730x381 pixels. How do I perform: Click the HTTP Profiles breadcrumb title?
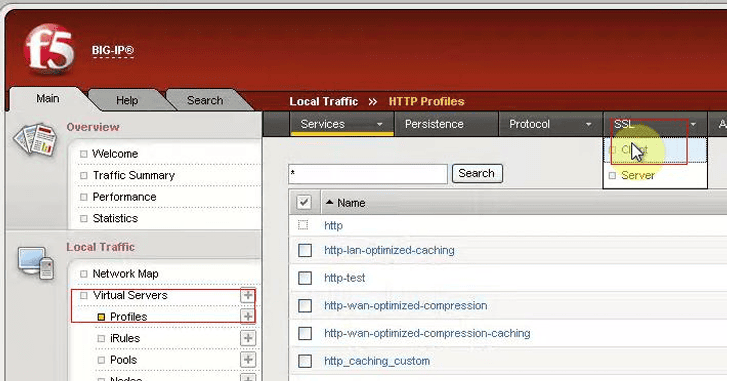(x=426, y=102)
